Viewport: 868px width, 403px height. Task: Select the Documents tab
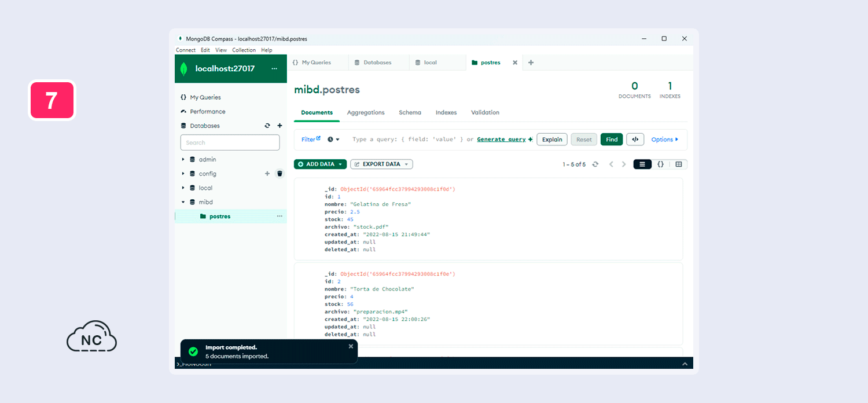pos(317,112)
